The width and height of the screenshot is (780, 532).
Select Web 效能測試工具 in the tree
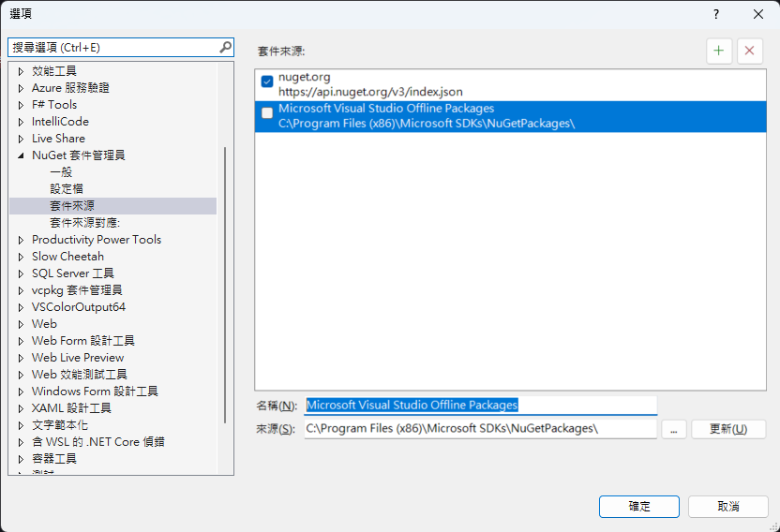[x=79, y=375]
